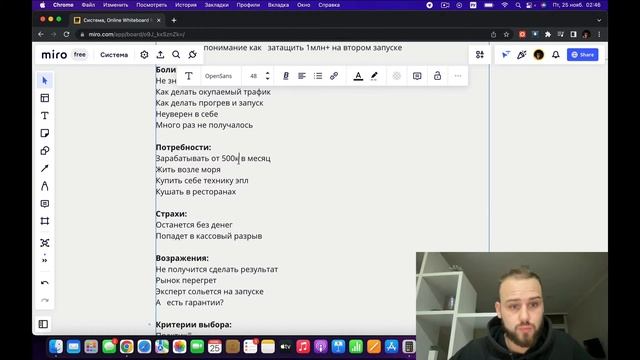The image size is (640, 360).
Task: Open highlight color picker
Action: tap(374, 76)
